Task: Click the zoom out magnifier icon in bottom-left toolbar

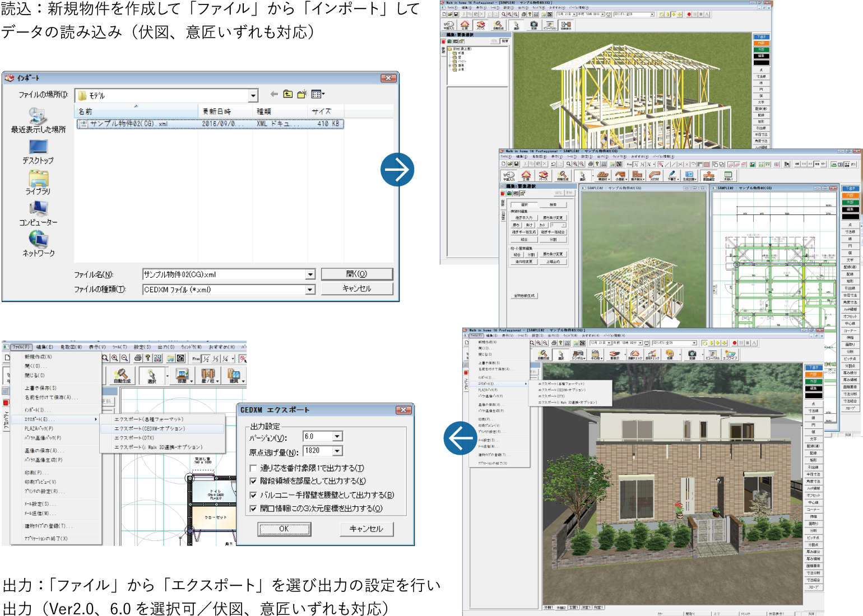Action: [x=124, y=358]
